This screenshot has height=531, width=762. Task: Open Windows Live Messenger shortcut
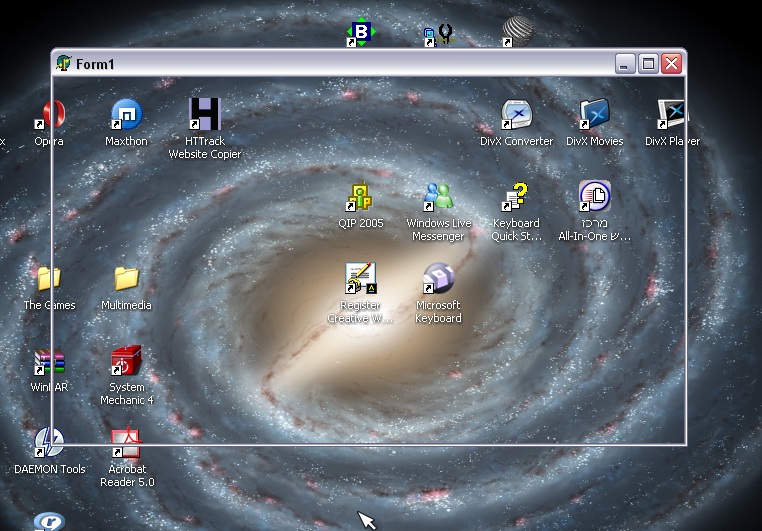[x=438, y=198]
